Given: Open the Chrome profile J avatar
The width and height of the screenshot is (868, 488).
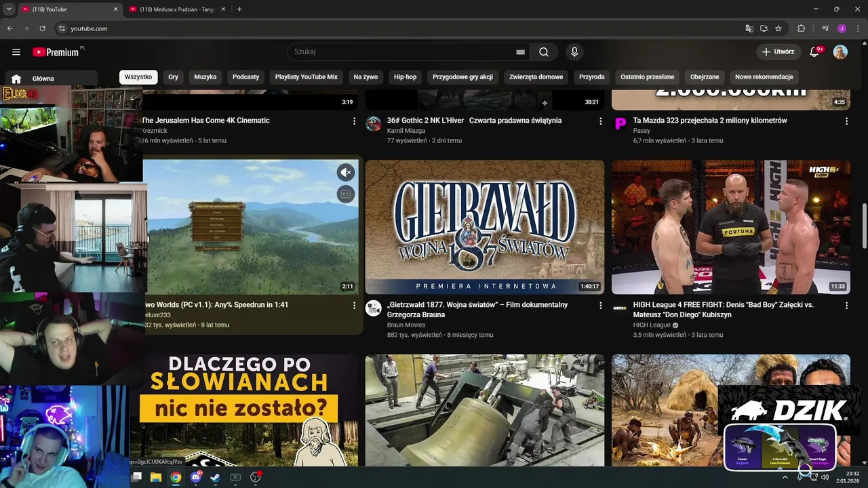Looking at the screenshot, I should tap(842, 28).
